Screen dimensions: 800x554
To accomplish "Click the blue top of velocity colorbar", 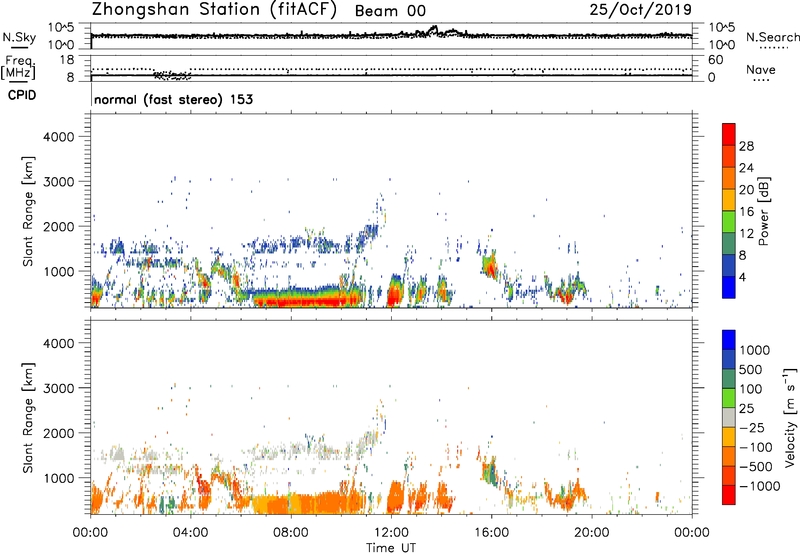I will pyautogui.click(x=729, y=340).
